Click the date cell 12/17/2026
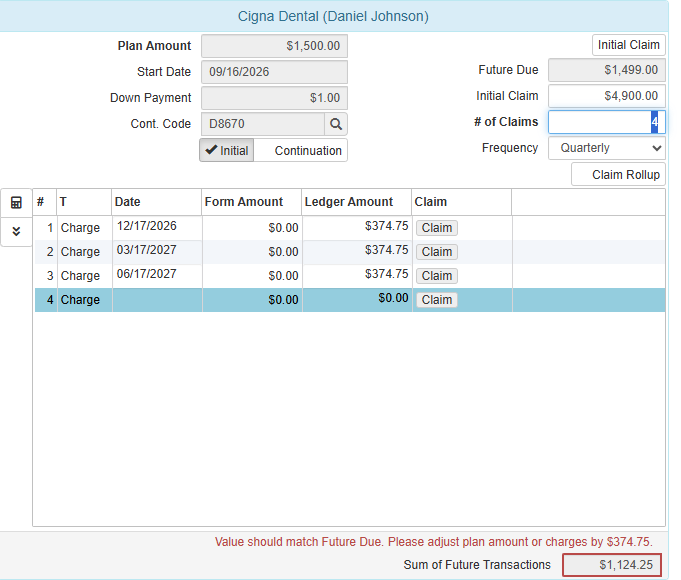This screenshot has width=681, height=580. (x=157, y=228)
